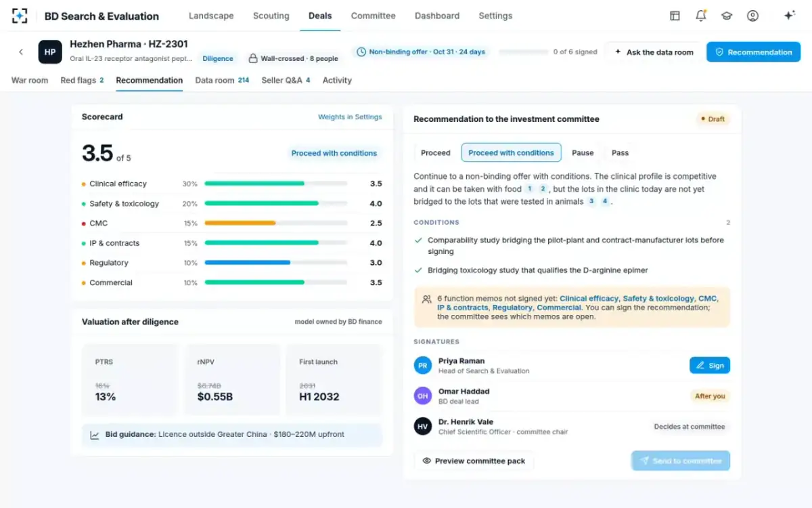Click Priya Raman's PR avatar
This screenshot has width=812, height=508.
[423, 366]
